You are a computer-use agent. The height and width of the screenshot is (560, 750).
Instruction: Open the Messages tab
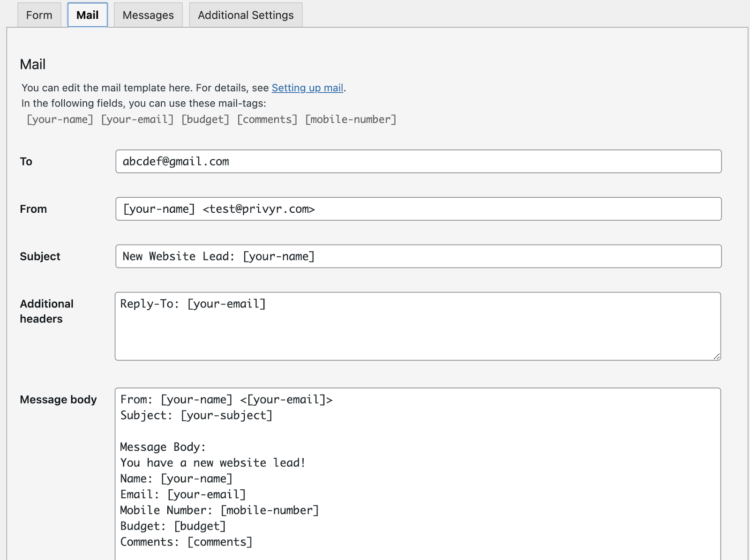[x=148, y=15]
